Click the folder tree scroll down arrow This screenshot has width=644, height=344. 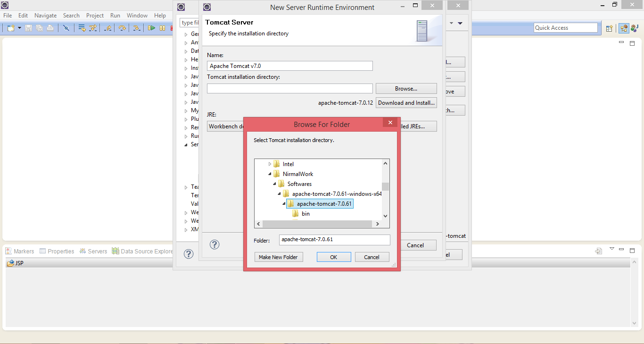(x=386, y=216)
